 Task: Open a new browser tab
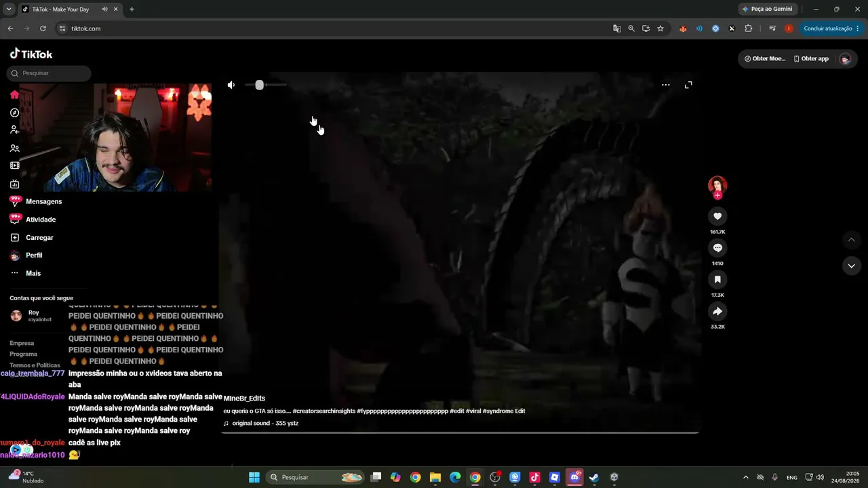132,9
